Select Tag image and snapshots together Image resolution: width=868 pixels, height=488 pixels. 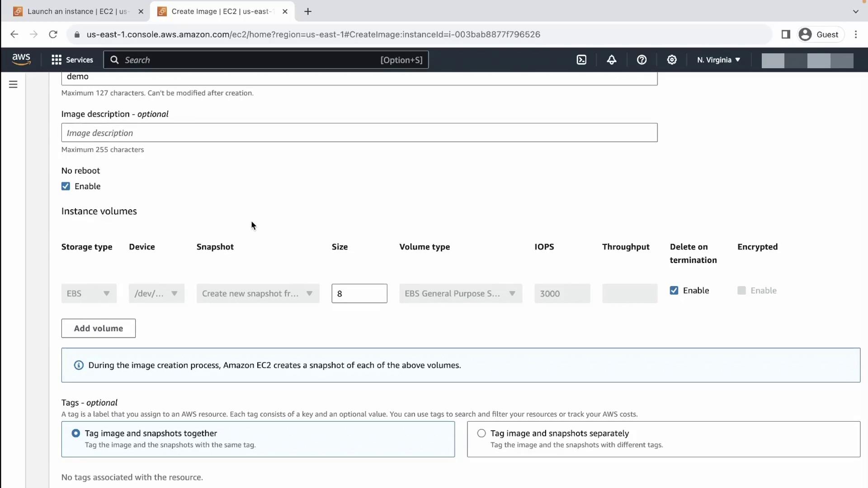(x=76, y=433)
